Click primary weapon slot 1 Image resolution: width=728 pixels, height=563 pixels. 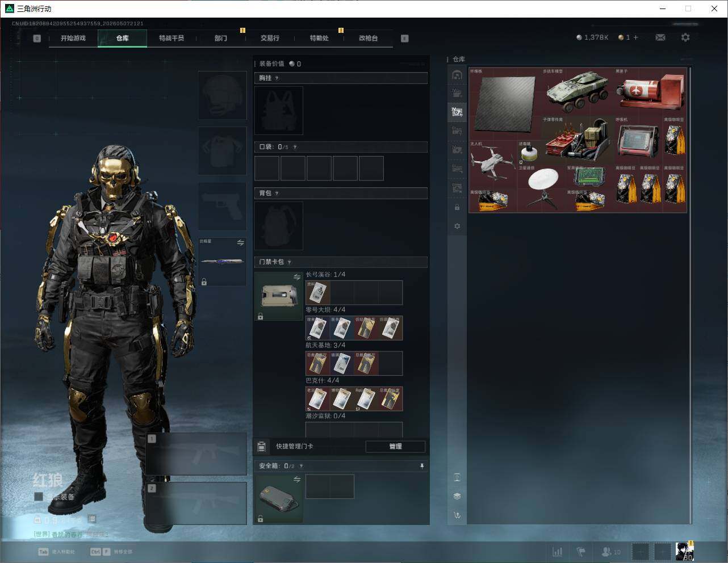(196, 454)
